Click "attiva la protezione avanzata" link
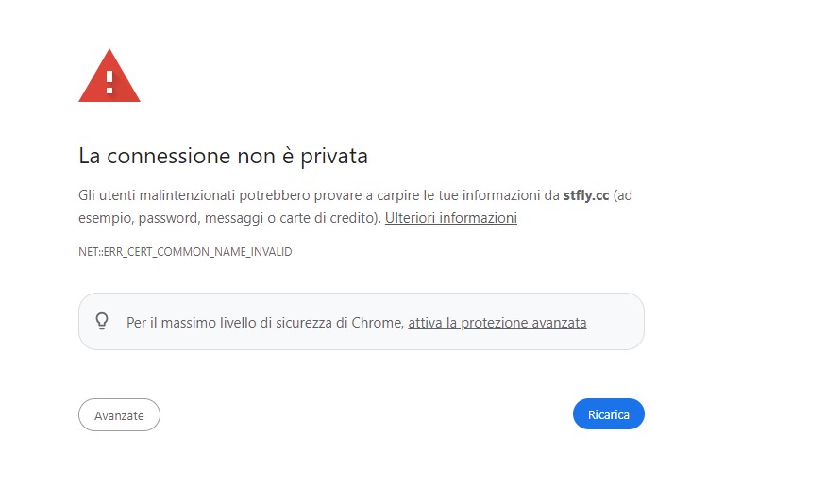825x504 pixels. pyautogui.click(x=497, y=323)
